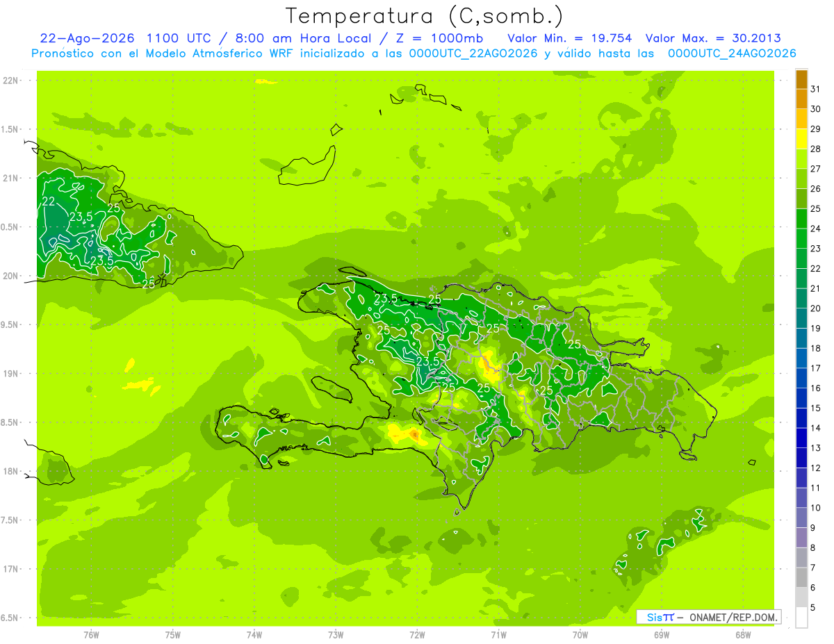Screen dimensions: 834x644
Task: Click the '9.5N' latitude axis label
Action: [10, 325]
